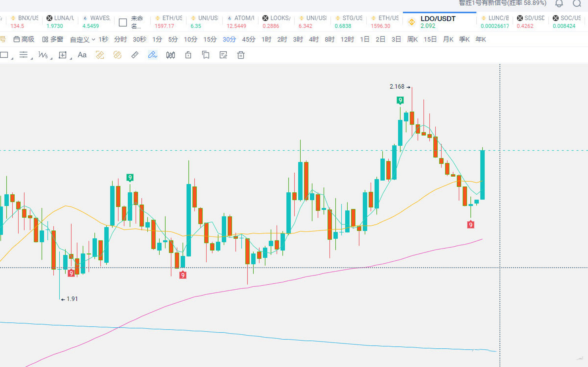The width and height of the screenshot is (588, 367).
Task: Set timeframe to 4时
Action: (x=314, y=39)
